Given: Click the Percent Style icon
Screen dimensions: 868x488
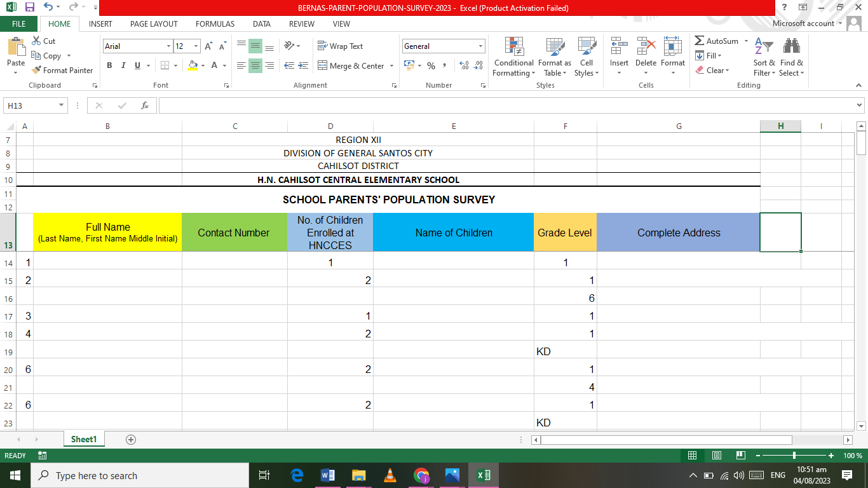Looking at the screenshot, I should pyautogui.click(x=431, y=65).
